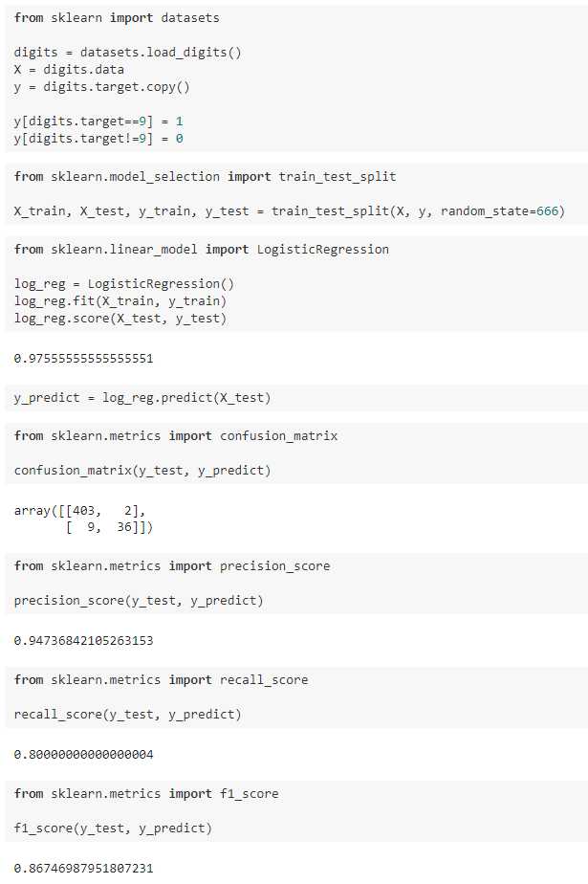This screenshot has width=588, height=884.
Task: Click the confusion_matrix import line
Action: (175, 435)
